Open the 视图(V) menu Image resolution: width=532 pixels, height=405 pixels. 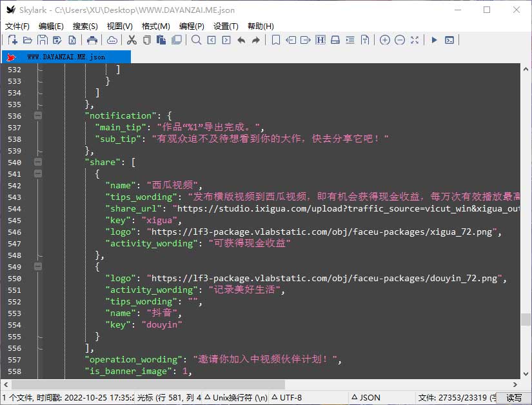[x=119, y=26]
